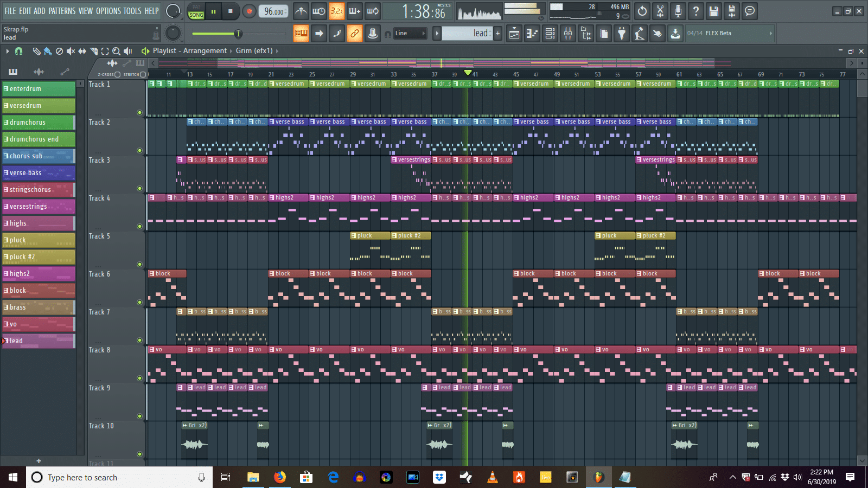Screen dimensions: 868x488
Task: Expand the FLEX Beta news panel arrow
Action: 770,34
